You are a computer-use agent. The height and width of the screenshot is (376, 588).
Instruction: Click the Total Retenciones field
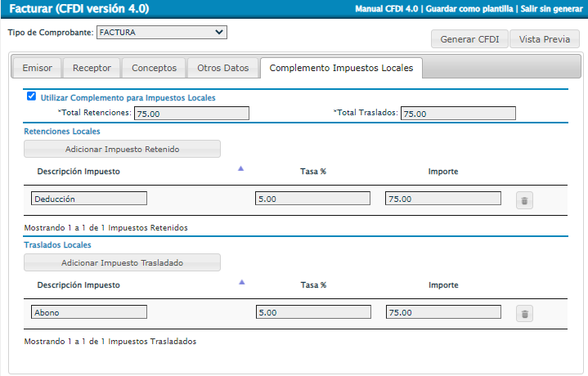click(191, 114)
